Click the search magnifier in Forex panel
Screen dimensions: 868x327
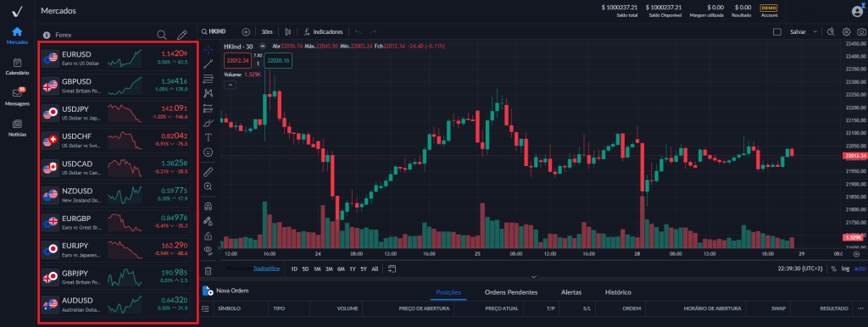click(x=162, y=35)
